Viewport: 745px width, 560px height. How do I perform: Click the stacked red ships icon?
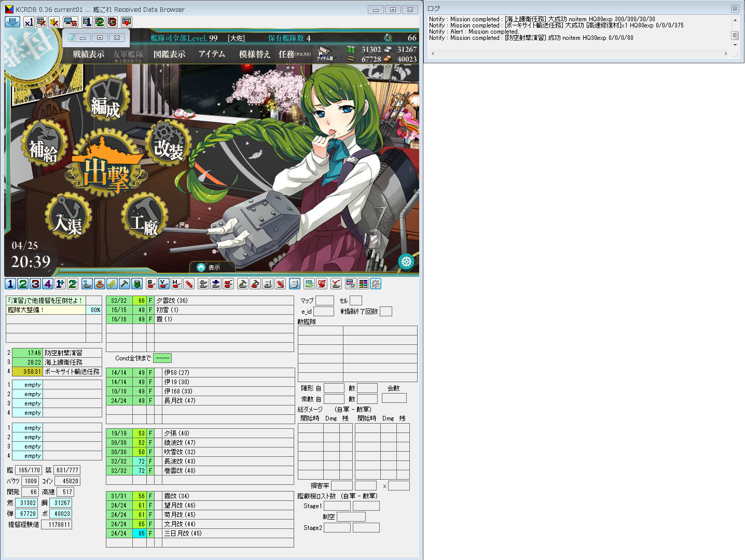228,284
